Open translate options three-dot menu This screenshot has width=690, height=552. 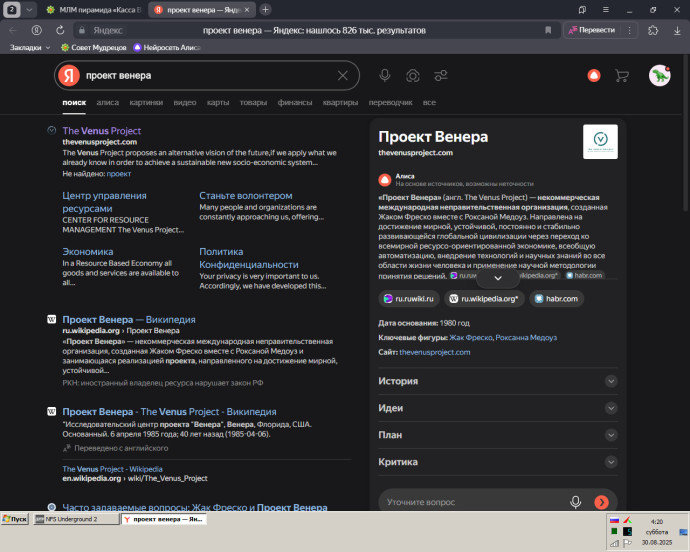(x=630, y=30)
